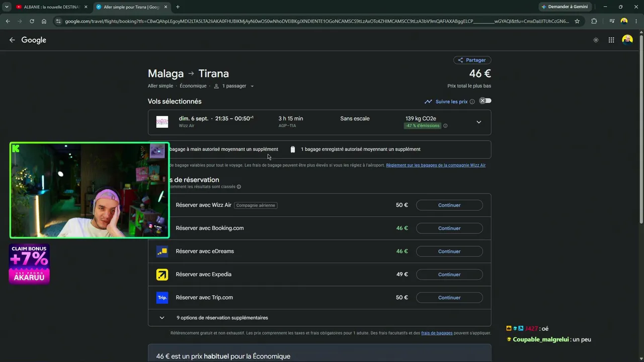Enable the Suivre les prix toggle
Screen dimensions: 644x362
[x=485, y=101]
